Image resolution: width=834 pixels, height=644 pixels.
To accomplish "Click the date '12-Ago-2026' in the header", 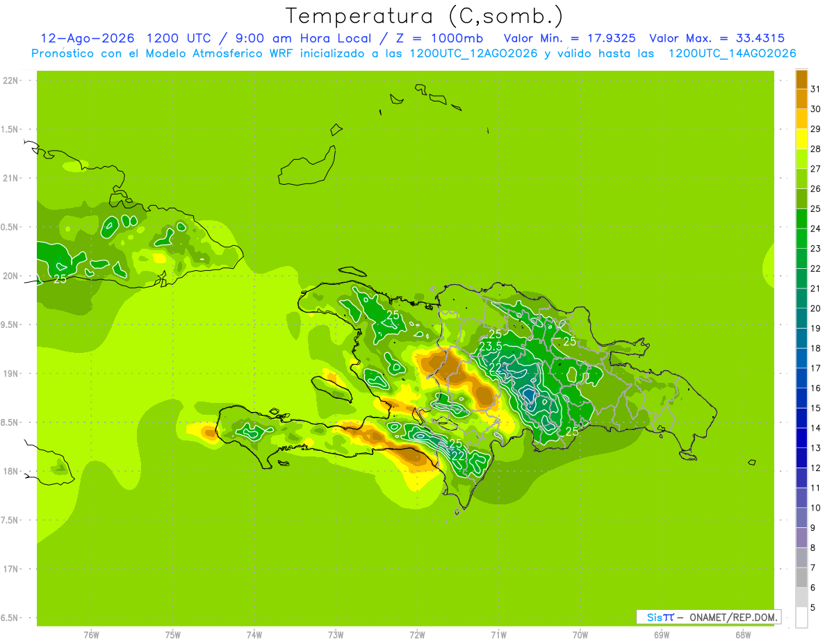I will point(87,38).
